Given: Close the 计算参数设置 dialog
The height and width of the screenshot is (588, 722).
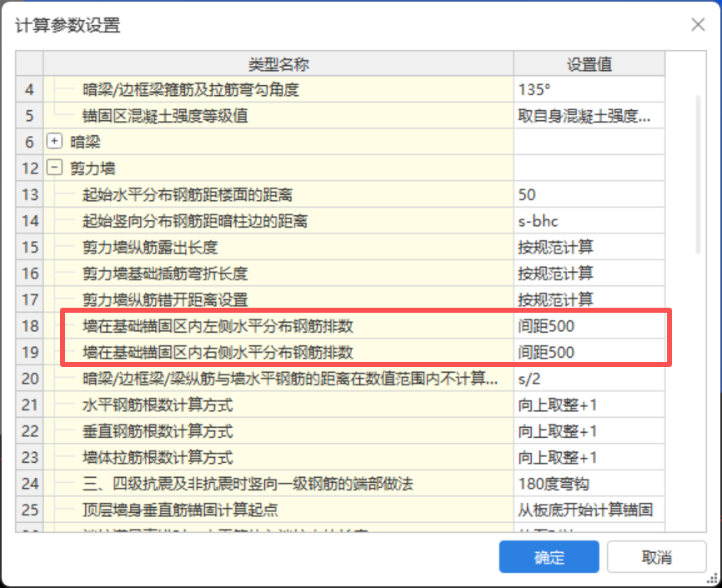Looking at the screenshot, I should 698,24.
